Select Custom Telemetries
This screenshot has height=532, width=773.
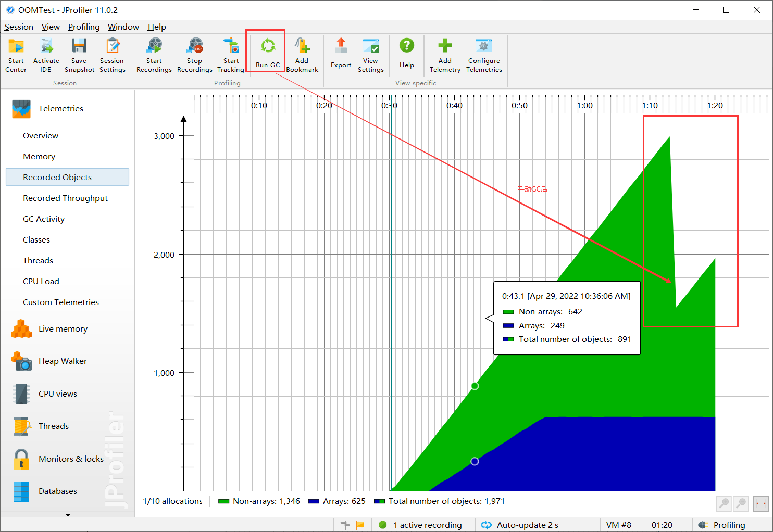61,302
